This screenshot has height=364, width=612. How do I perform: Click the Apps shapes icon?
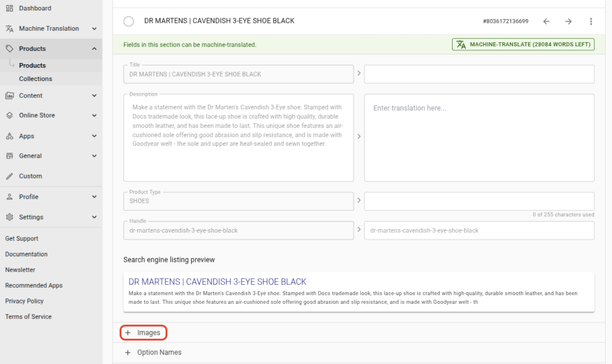point(9,136)
